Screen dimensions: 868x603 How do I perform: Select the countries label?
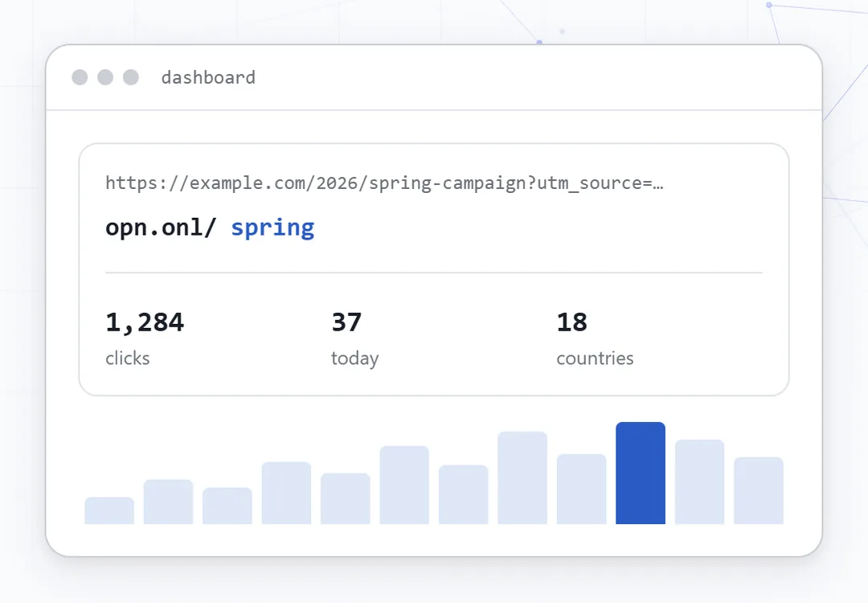click(x=595, y=359)
